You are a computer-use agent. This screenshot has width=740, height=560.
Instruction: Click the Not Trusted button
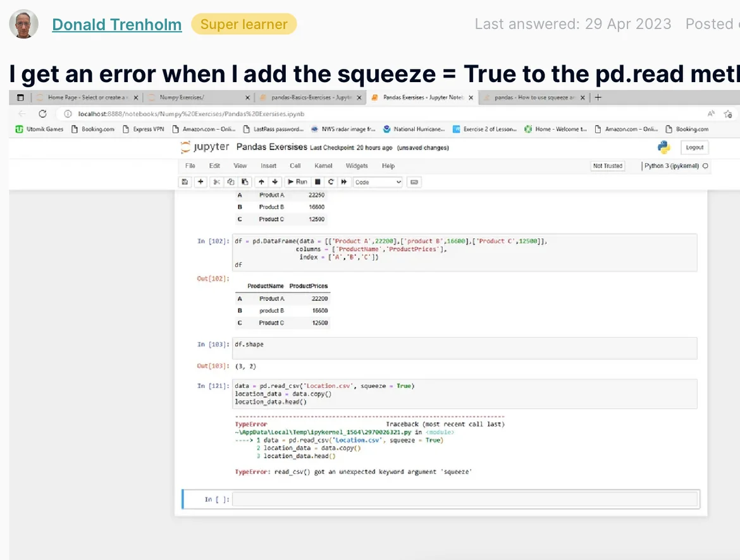pos(607,166)
